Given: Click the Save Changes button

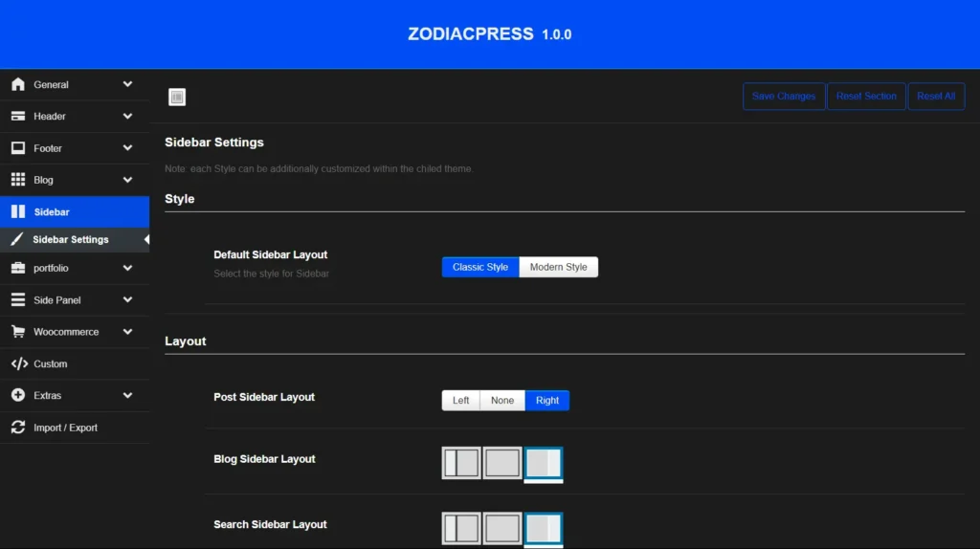Looking at the screenshot, I should point(784,97).
